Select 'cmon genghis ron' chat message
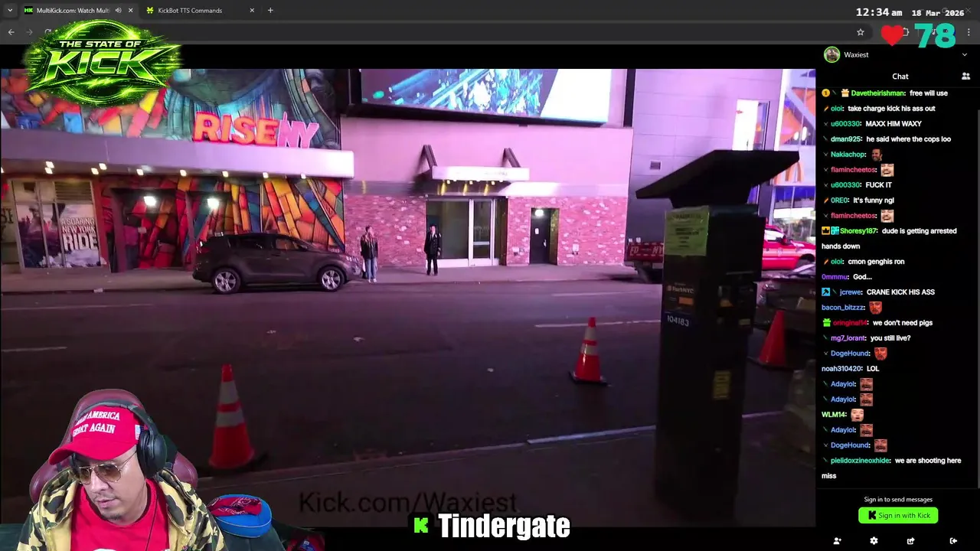This screenshot has height=551, width=980. point(876,262)
